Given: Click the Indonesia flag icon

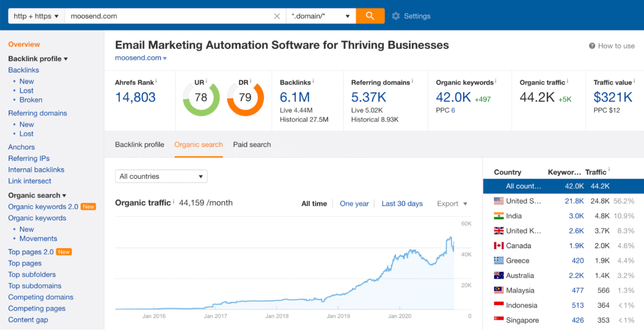Looking at the screenshot, I should pyautogui.click(x=499, y=305).
